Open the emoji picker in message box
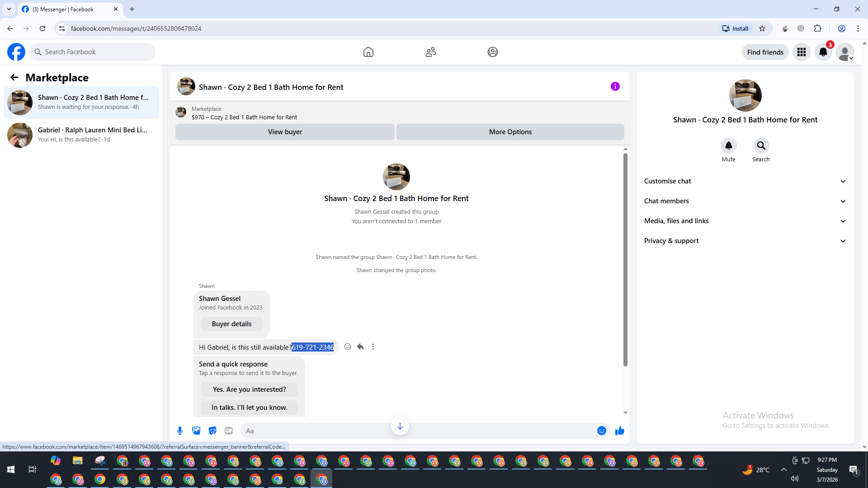The height and width of the screenshot is (488, 868). [x=602, y=431]
